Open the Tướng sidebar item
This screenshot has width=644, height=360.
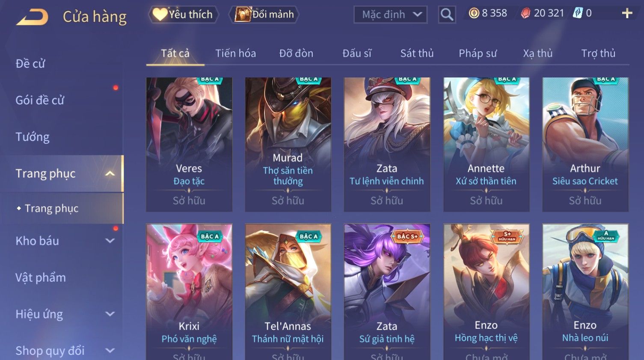coord(33,137)
